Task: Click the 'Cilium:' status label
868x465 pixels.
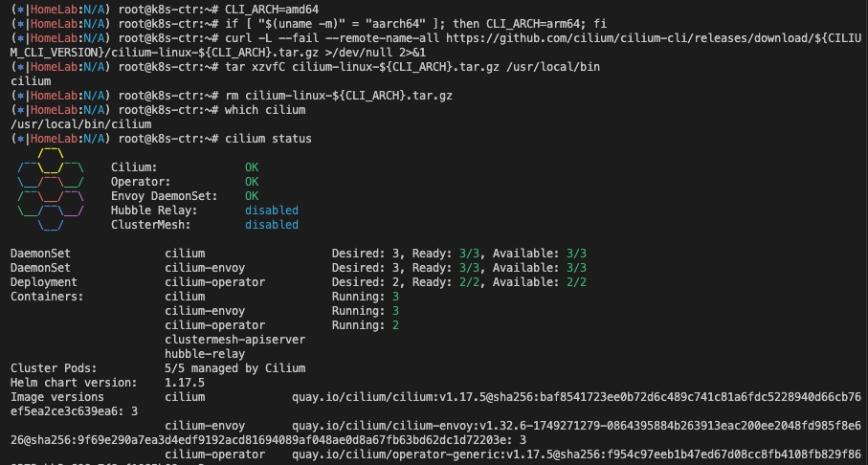Action: (134, 167)
